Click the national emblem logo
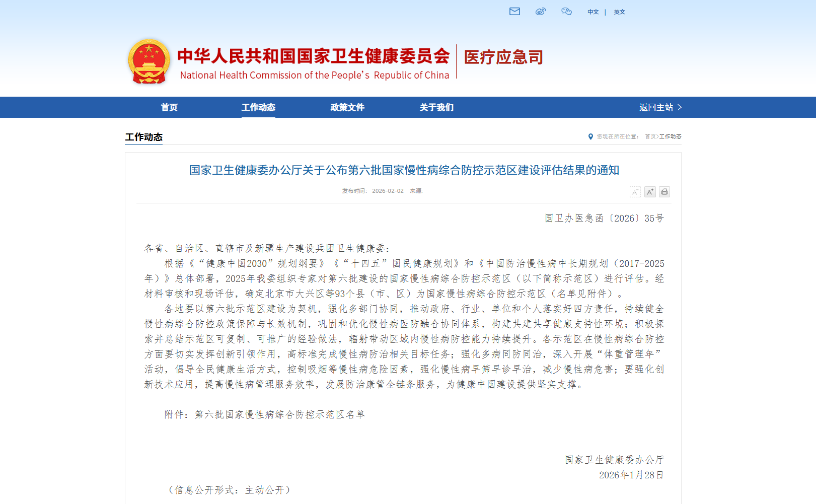Viewport: 816px width, 504px height. [x=149, y=61]
